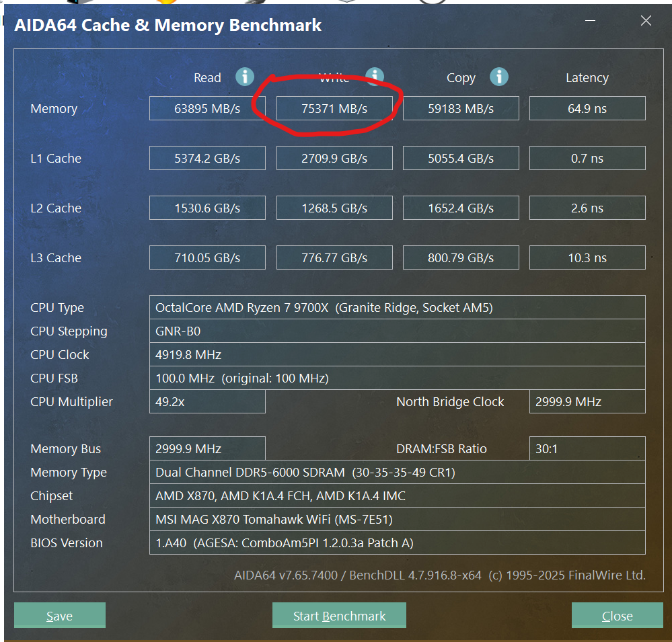Click the CPU Multiplier value 49.2x
The height and width of the screenshot is (642, 672).
pyautogui.click(x=207, y=401)
